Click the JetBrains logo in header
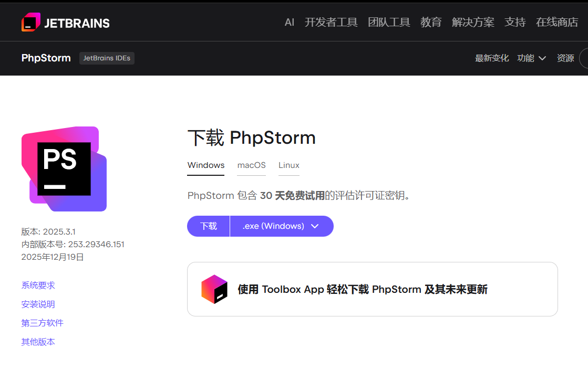Viewport: 588px width, 381px height. pyautogui.click(x=65, y=23)
